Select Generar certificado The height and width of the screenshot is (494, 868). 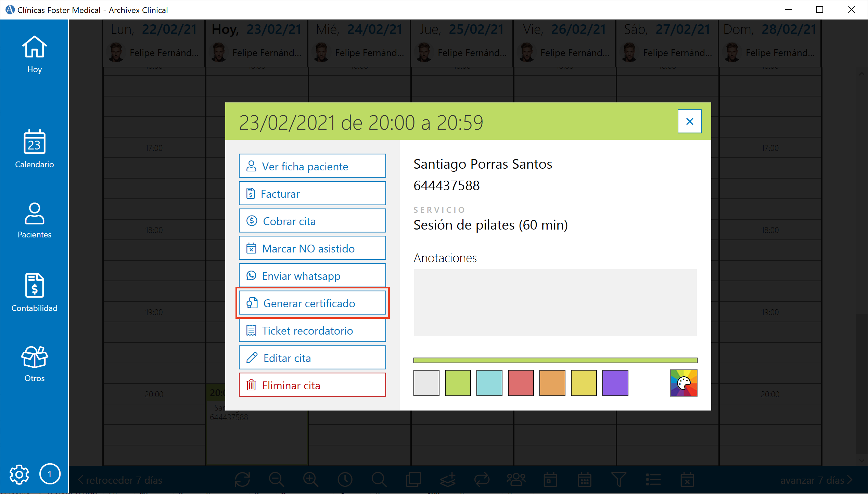click(x=312, y=303)
